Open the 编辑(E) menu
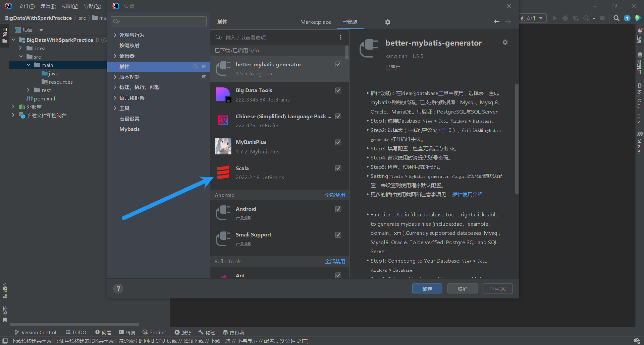The image size is (644, 345). 48,6
